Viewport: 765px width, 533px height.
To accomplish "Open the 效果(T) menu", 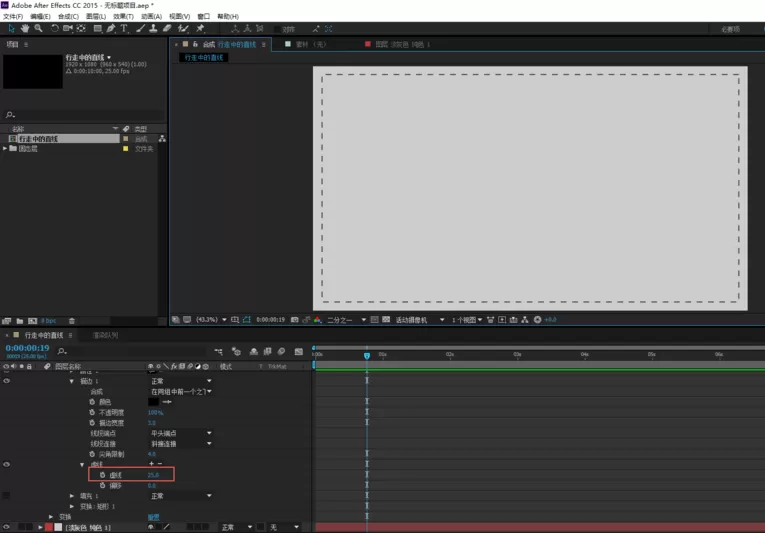I will (123, 17).
